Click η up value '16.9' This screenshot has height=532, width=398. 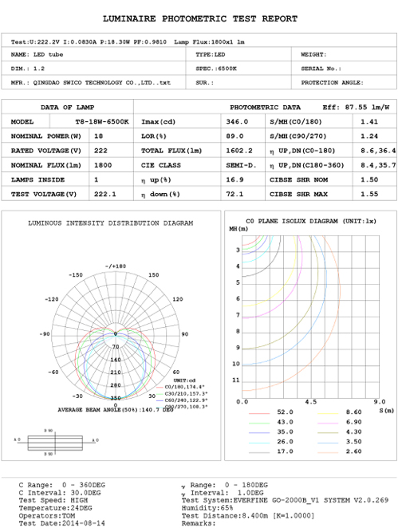pyautogui.click(x=234, y=179)
